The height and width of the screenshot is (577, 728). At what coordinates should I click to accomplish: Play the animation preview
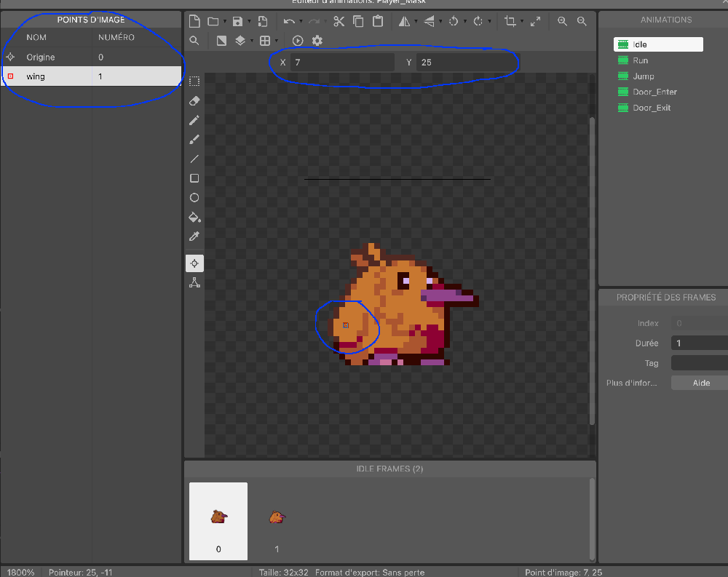298,41
